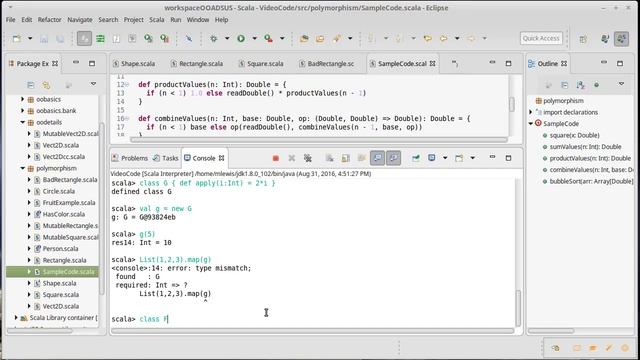Maximize the editor area
The width and height of the screenshot is (640, 360).
point(508,63)
